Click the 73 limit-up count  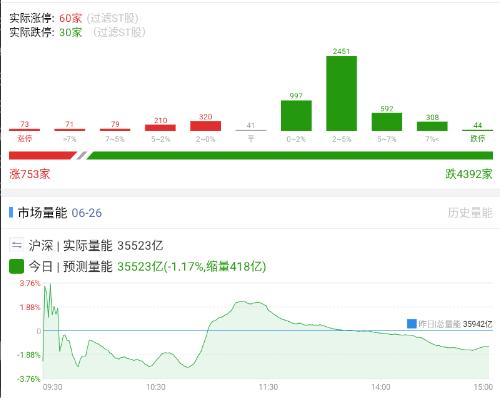[x=24, y=124]
